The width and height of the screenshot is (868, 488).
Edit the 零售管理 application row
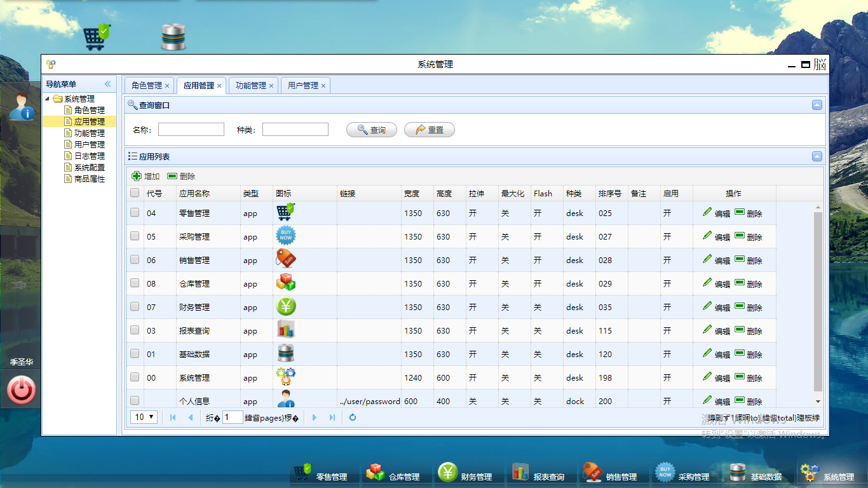click(717, 213)
